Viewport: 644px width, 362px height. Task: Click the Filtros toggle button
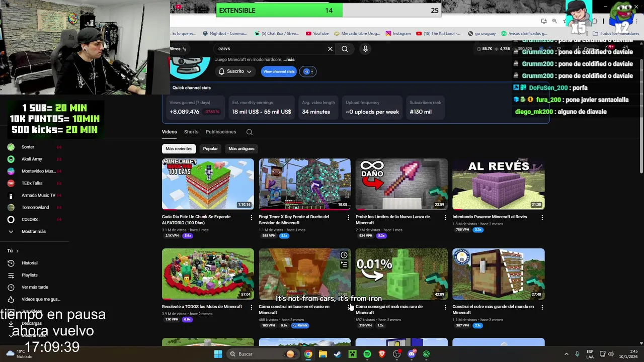[179, 49]
